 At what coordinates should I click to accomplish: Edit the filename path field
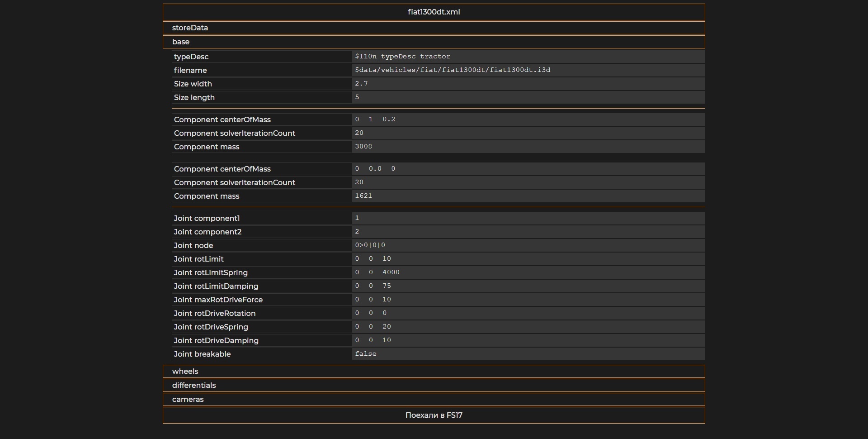(x=528, y=70)
